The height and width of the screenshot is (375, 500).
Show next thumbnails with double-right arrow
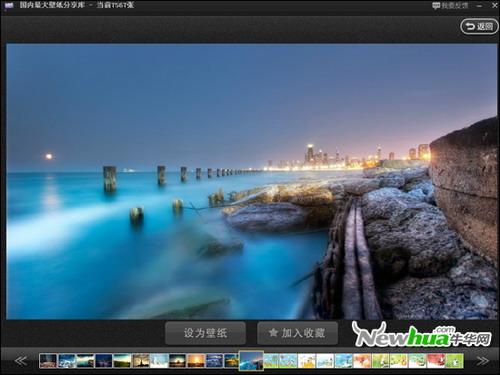482,361
